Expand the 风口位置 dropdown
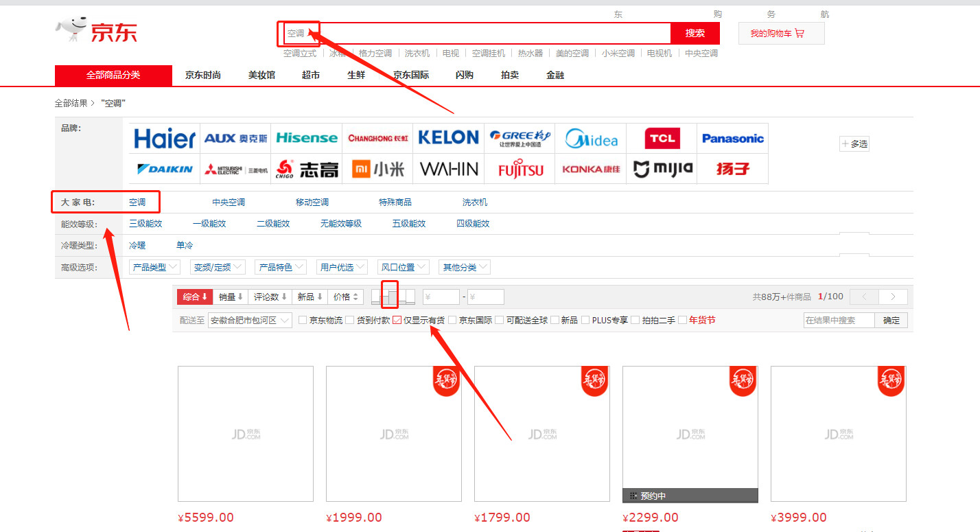 (403, 267)
